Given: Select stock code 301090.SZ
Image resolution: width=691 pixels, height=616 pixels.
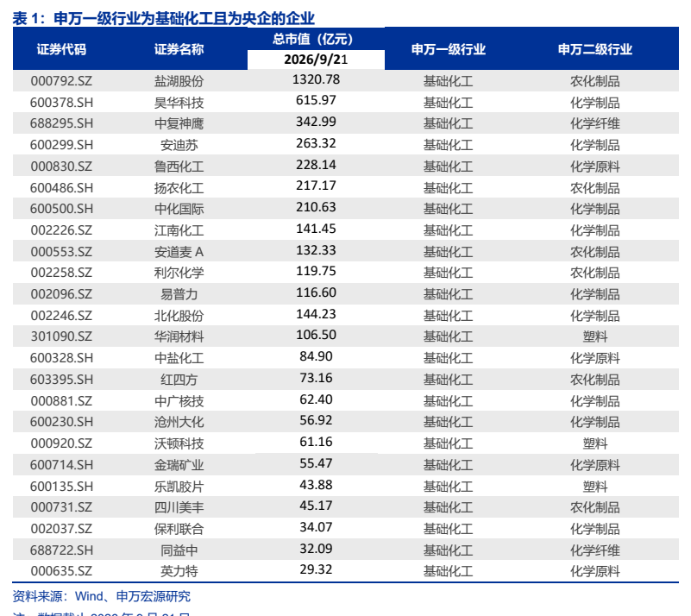Looking at the screenshot, I should pyautogui.click(x=61, y=336).
